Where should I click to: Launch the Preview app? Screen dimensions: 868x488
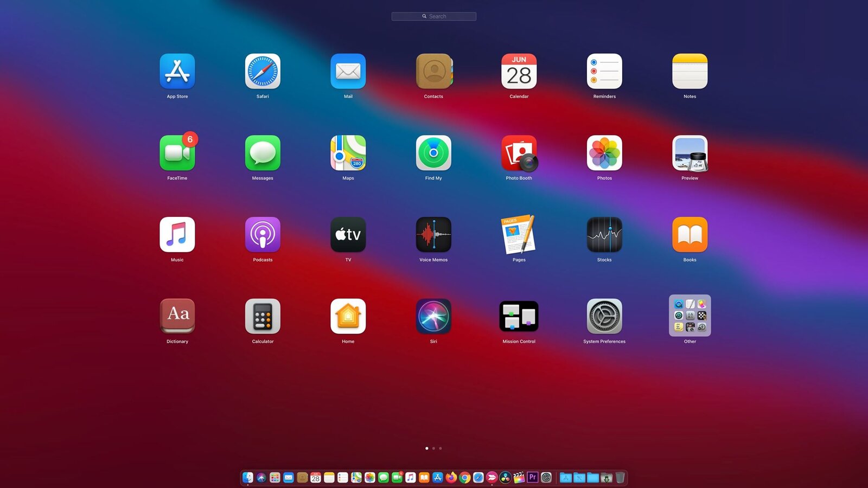coord(690,153)
